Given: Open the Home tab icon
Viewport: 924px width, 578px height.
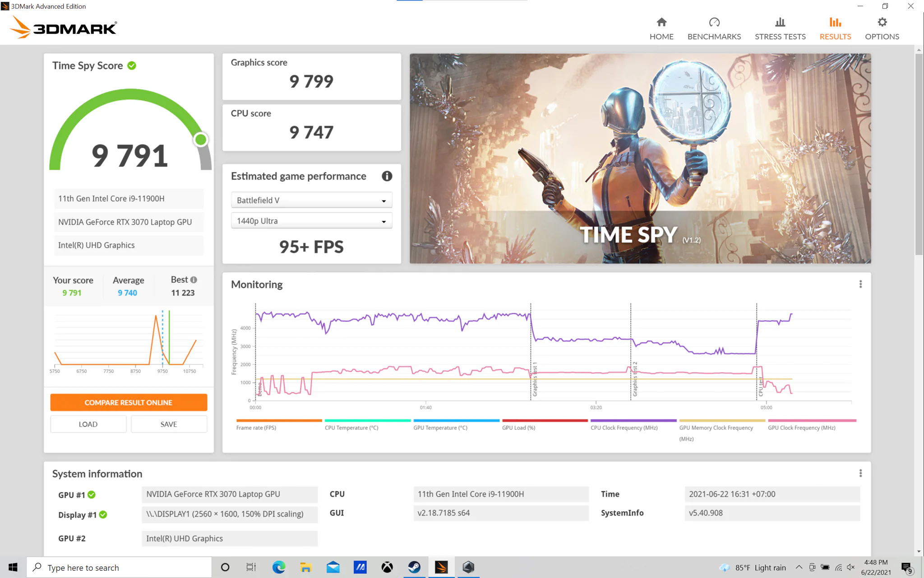Looking at the screenshot, I should (661, 23).
